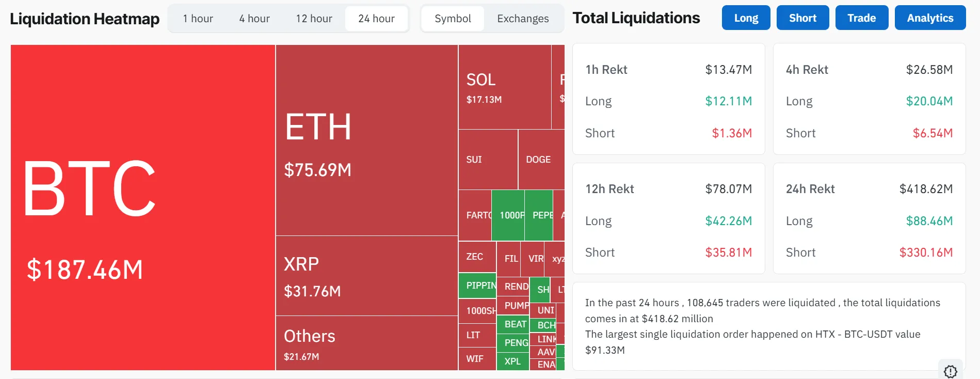Click the Short button
Viewport: 980px width, 379px height.
click(x=802, y=17)
